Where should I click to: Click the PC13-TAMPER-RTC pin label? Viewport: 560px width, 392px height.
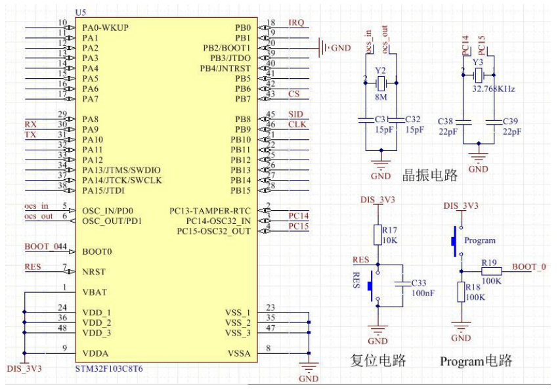coord(210,211)
